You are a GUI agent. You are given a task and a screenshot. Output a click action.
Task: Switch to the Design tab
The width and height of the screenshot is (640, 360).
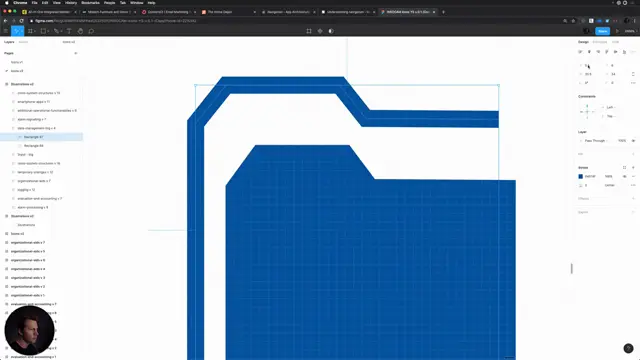(583, 42)
